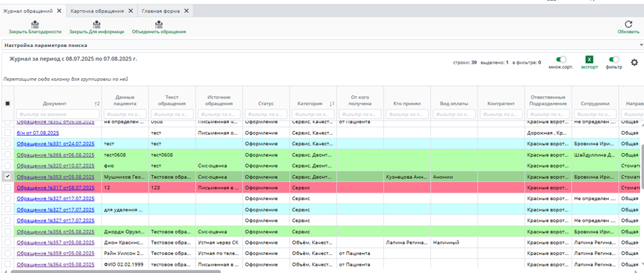Check the row checkbox for Обращение №331
Viewport: 644px width, 273px height.
pos(7,144)
